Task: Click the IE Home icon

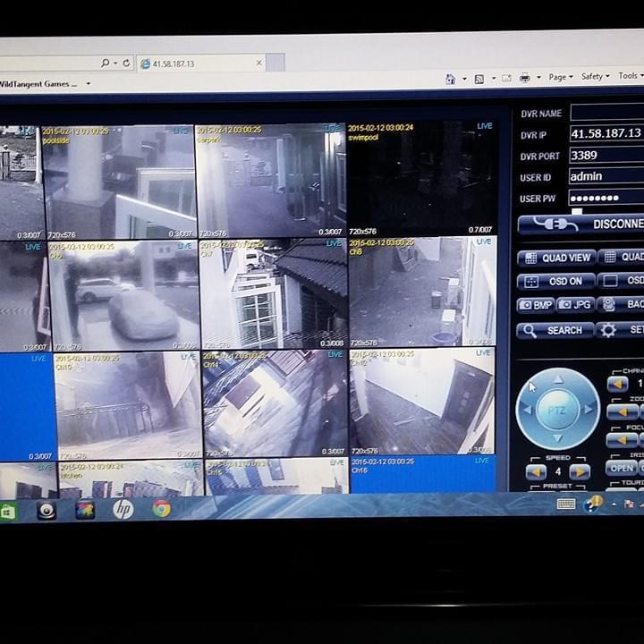Action: [x=451, y=78]
